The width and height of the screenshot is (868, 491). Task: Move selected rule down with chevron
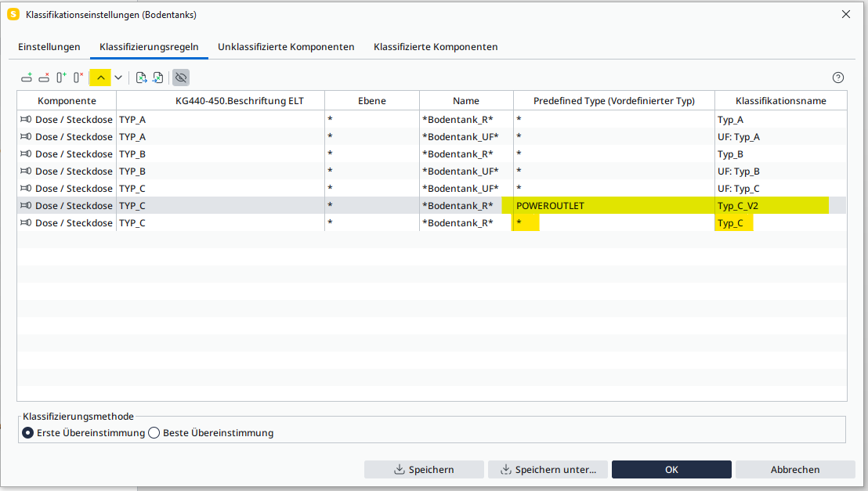tap(118, 78)
